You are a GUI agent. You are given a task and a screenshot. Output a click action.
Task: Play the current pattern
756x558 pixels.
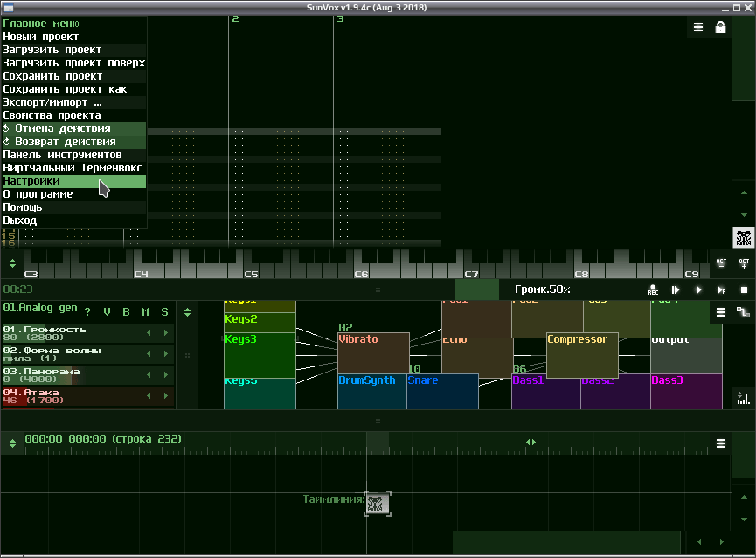[721, 289]
